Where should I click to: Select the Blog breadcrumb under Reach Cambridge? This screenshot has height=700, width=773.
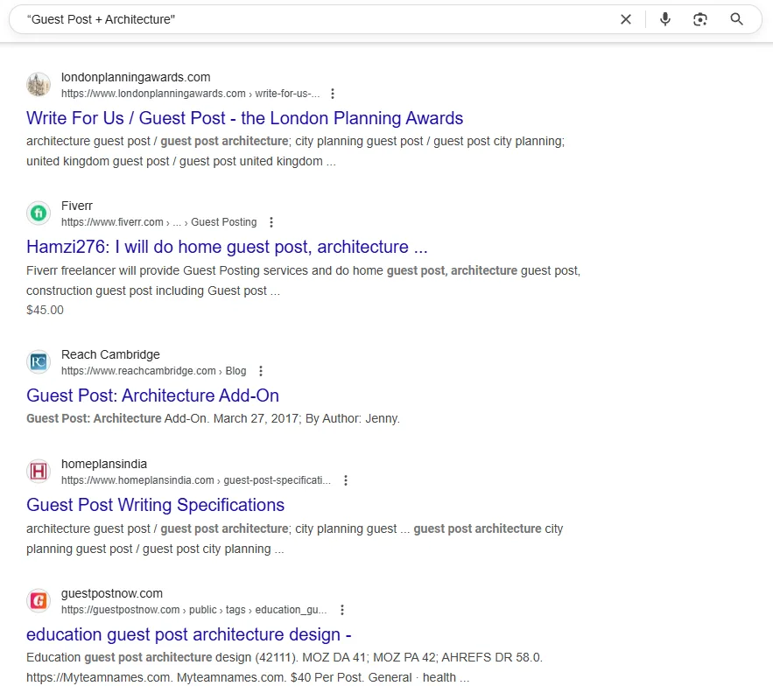pos(235,371)
